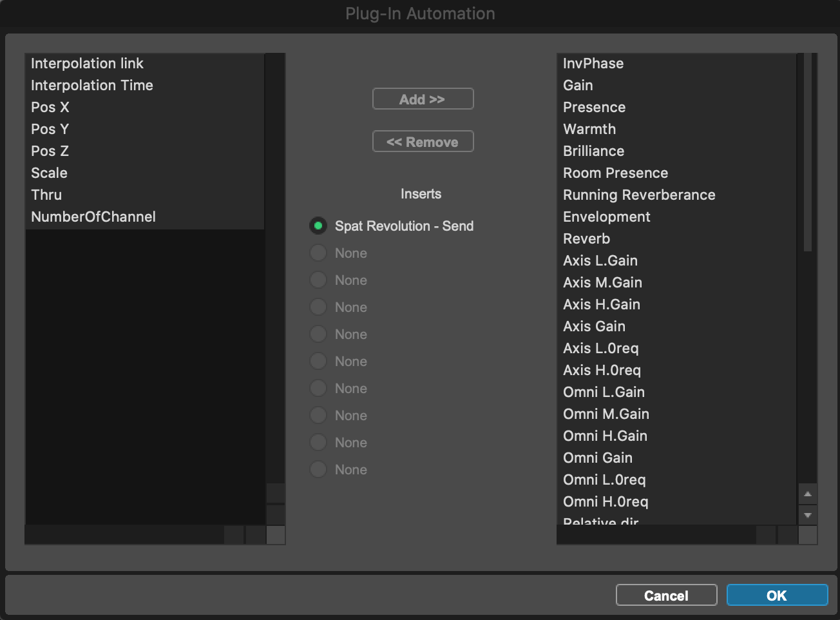Choose Envelopment in the right list

[606, 217]
